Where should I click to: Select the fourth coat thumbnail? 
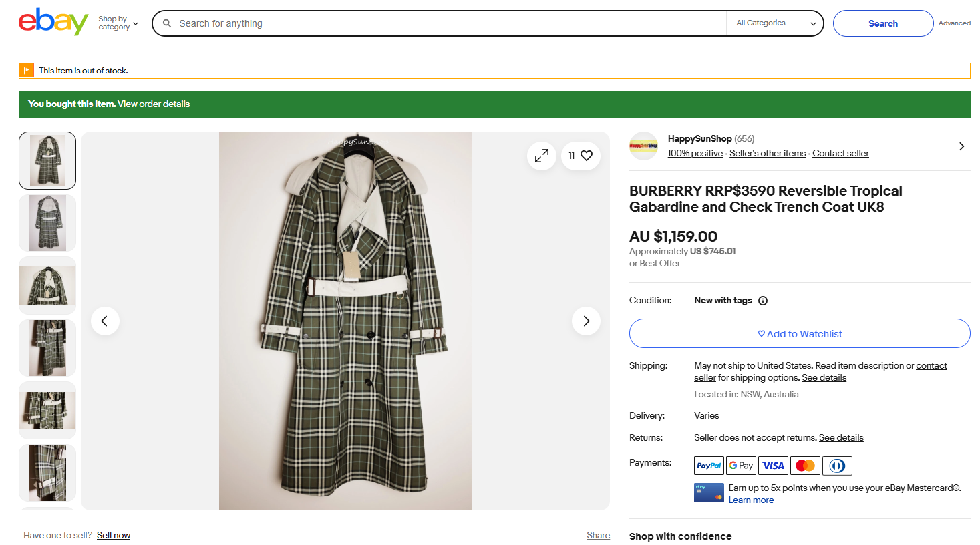[47, 348]
